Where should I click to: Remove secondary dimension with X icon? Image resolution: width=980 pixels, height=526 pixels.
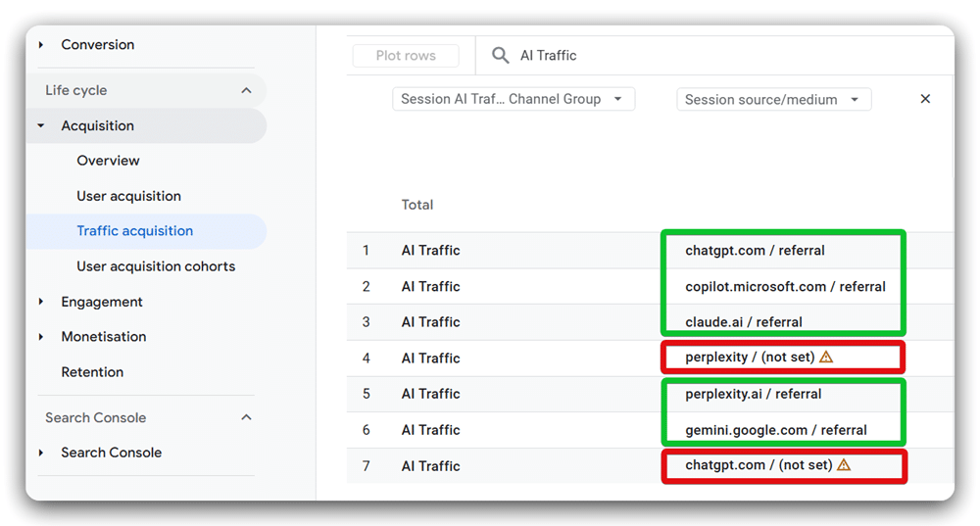point(925,99)
